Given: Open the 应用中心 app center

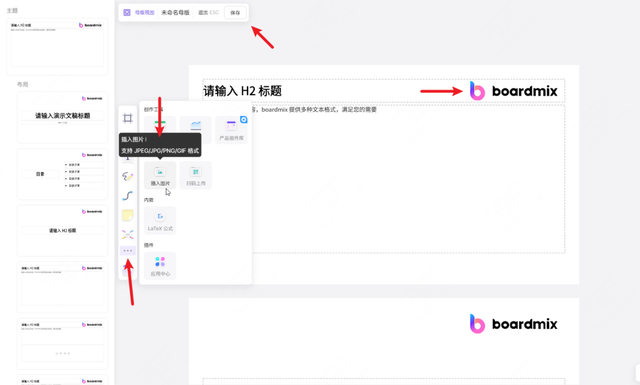Looking at the screenshot, I should click(160, 266).
